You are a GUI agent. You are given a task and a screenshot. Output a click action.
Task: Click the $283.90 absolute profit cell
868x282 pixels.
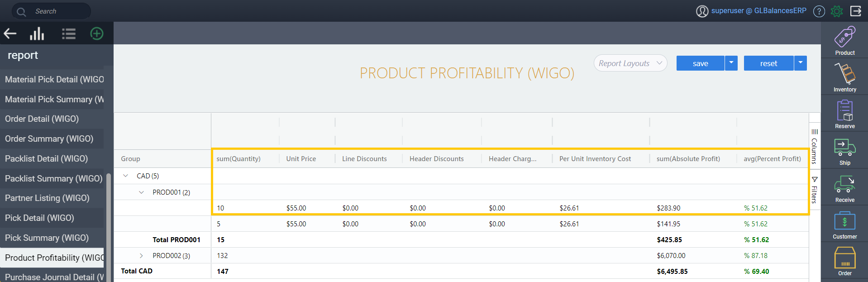(669, 208)
